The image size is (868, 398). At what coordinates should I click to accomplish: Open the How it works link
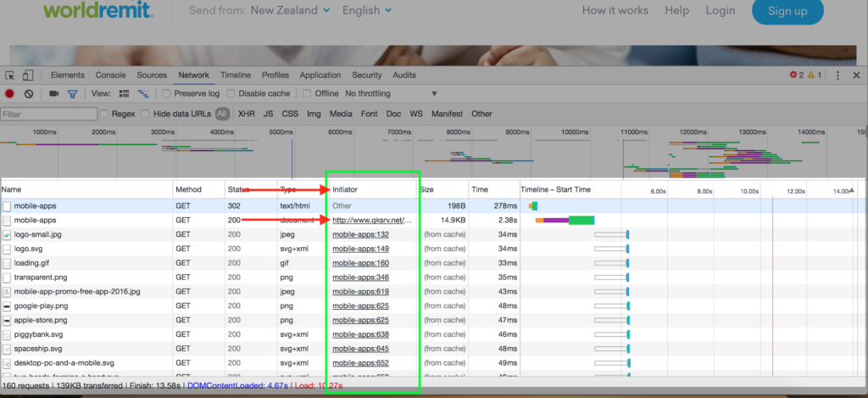click(615, 10)
